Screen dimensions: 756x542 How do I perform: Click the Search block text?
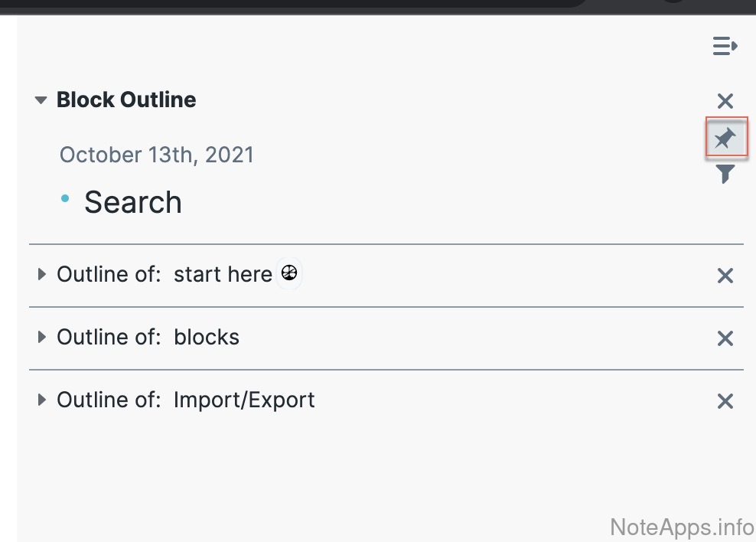click(133, 202)
